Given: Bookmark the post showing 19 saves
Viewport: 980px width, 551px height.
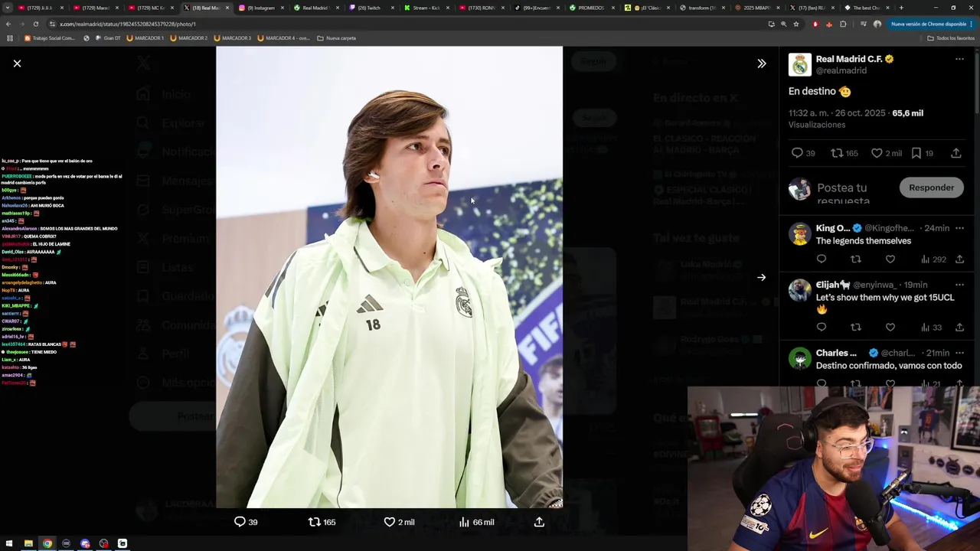Looking at the screenshot, I should [922, 153].
